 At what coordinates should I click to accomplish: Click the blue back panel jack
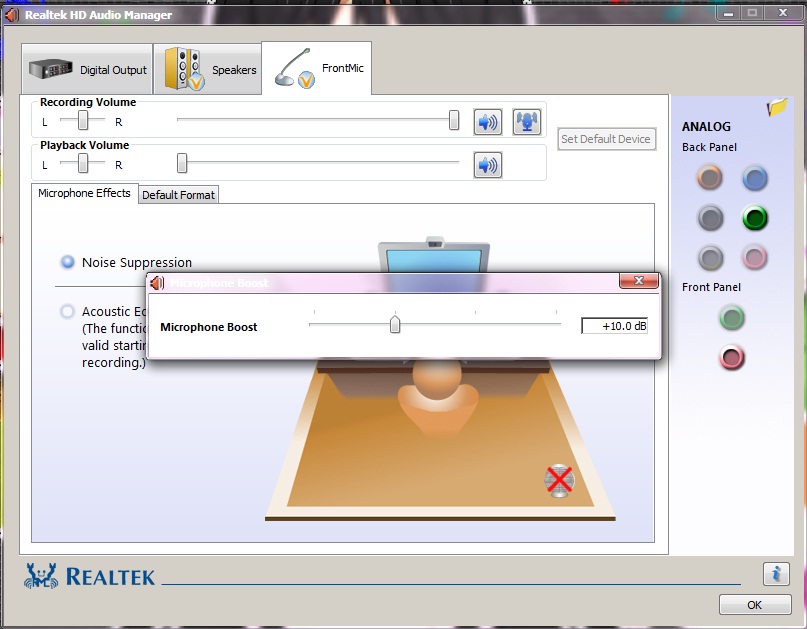tap(755, 179)
